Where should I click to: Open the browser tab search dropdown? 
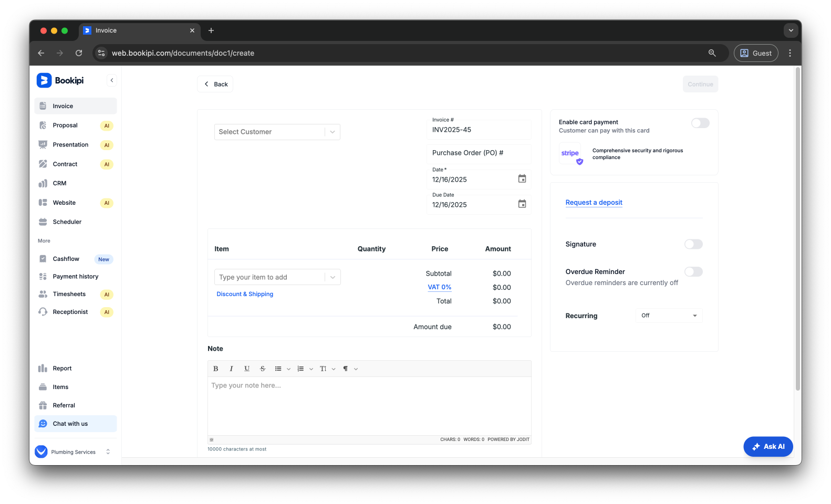click(791, 30)
